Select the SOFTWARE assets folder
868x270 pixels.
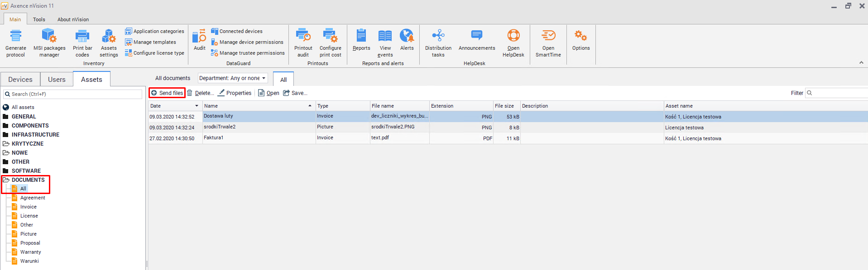pyautogui.click(x=26, y=171)
